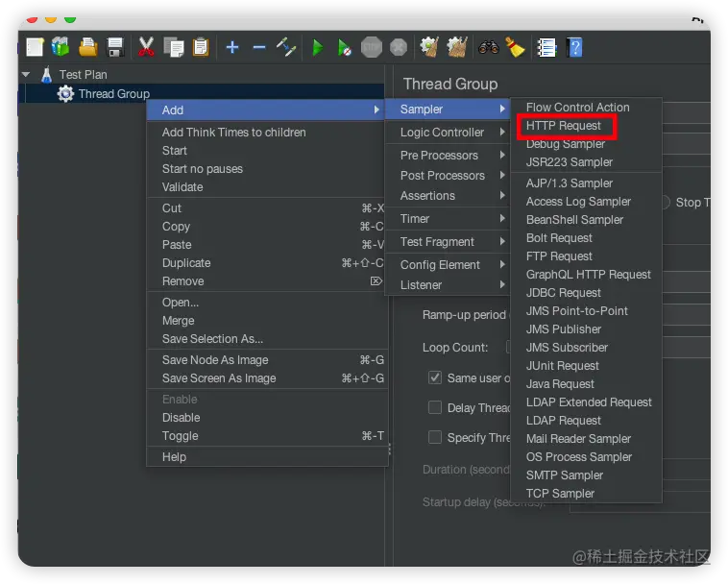Screen dimensions: 728x584
Task: Save the test plan with floppy icon
Action: pyautogui.click(x=114, y=47)
